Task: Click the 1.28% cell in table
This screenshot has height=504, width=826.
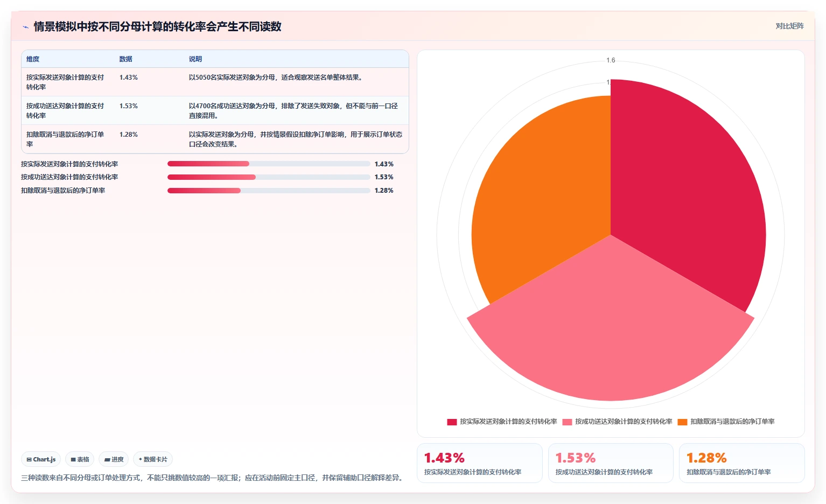Action: 129,135
